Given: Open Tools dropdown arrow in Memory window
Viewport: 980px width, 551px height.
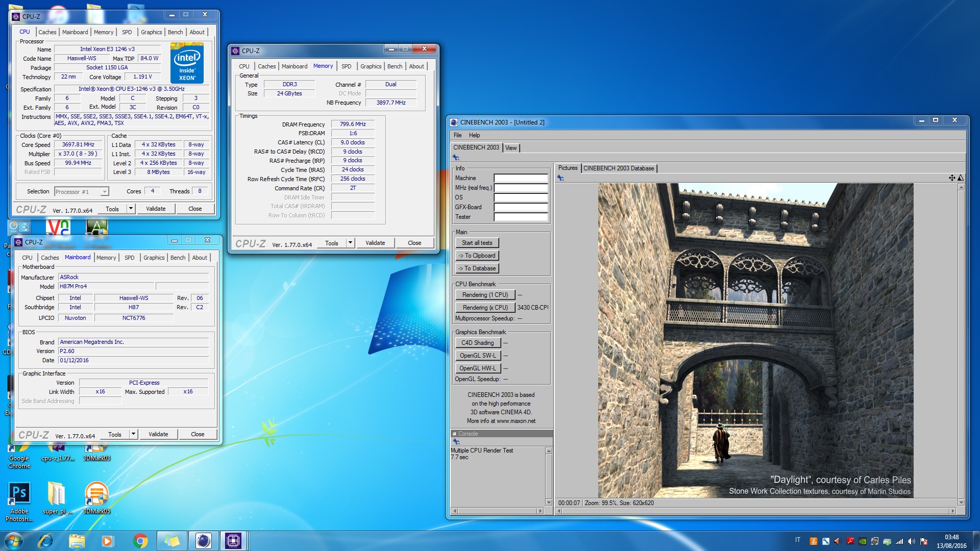Looking at the screenshot, I should pos(350,243).
